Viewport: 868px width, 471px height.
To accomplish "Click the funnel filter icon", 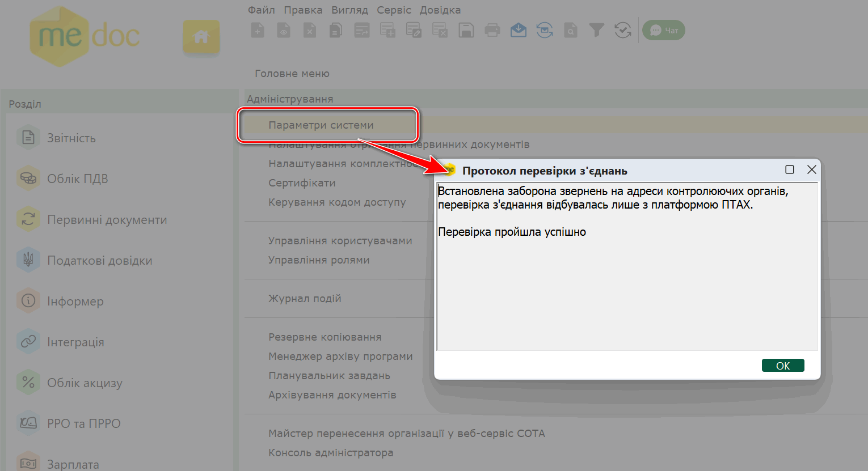I will [x=597, y=30].
